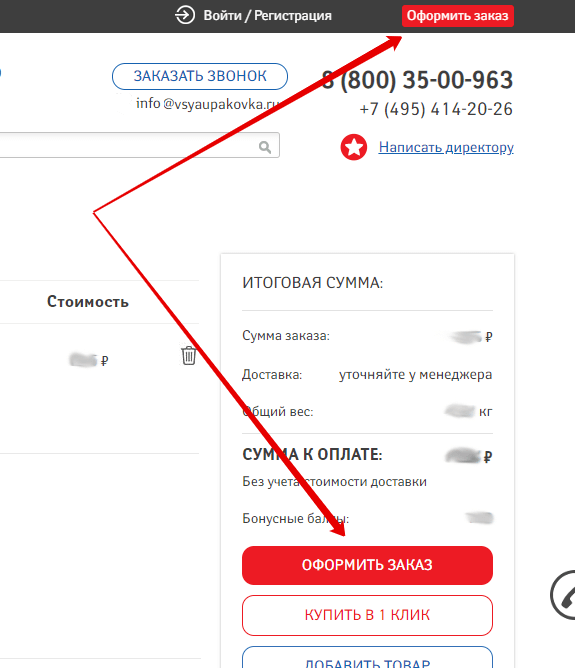Click the Стоимость column header
This screenshot has height=668, width=575.
click(88, 302)
